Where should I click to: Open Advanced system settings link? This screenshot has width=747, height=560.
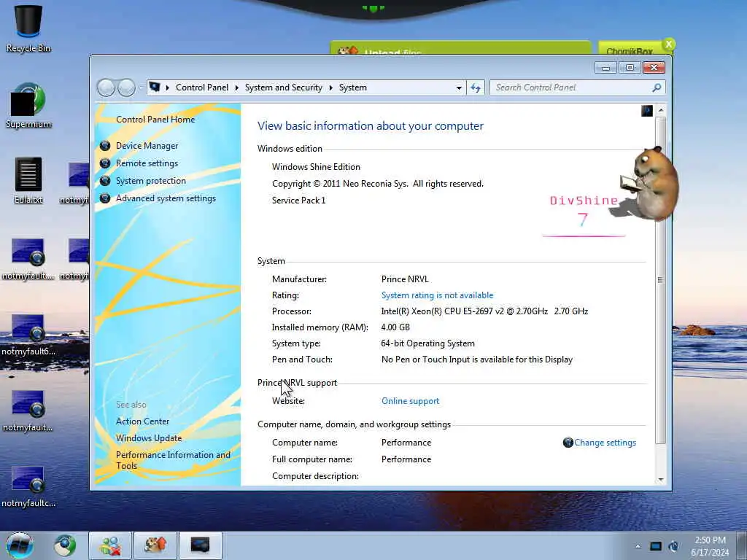coord(166,198)
